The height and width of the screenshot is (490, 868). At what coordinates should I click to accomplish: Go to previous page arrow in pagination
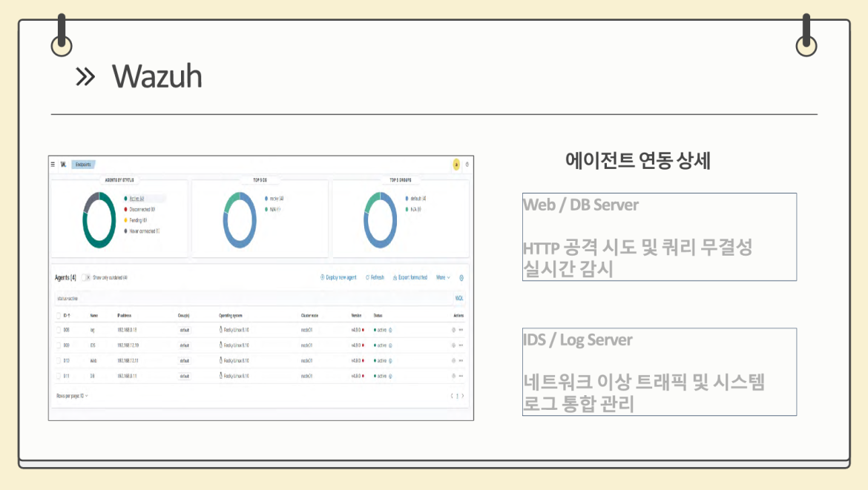tap(452, 396)
